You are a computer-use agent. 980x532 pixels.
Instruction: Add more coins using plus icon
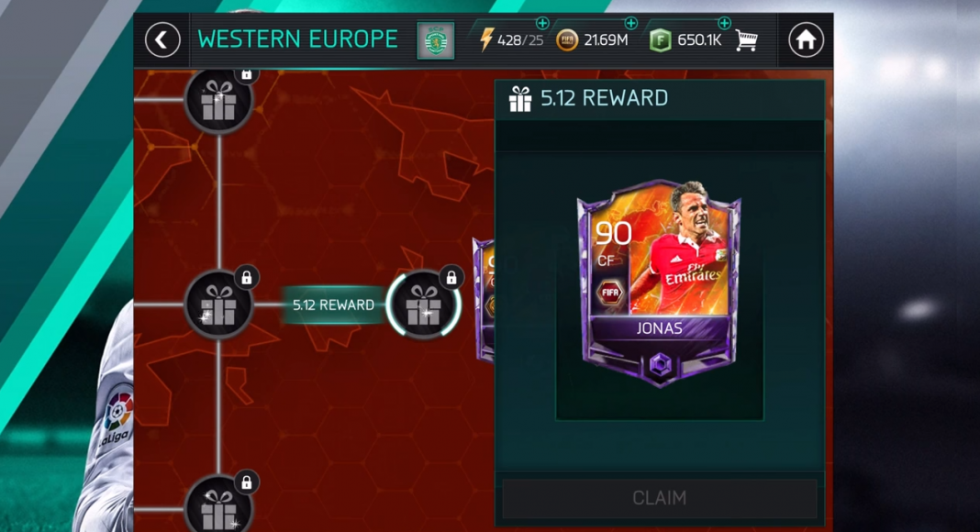631,24
